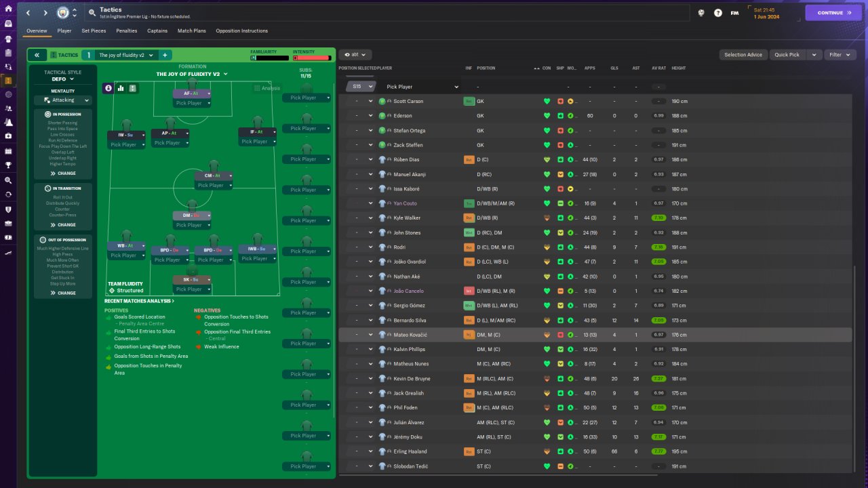Image resolution: width=868 pixels, height=488 pixels.
Task: Open the Filter dropdown
Action: [x=839, y=55]
